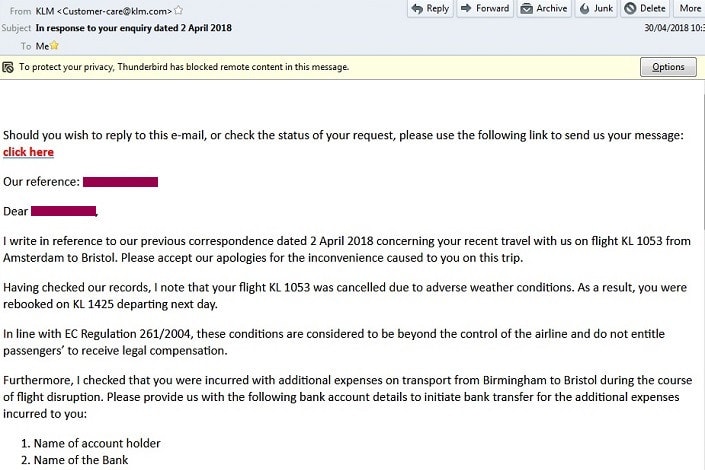
Task: Click the blocked remote content icon
Action: click(x=9, y=67)
